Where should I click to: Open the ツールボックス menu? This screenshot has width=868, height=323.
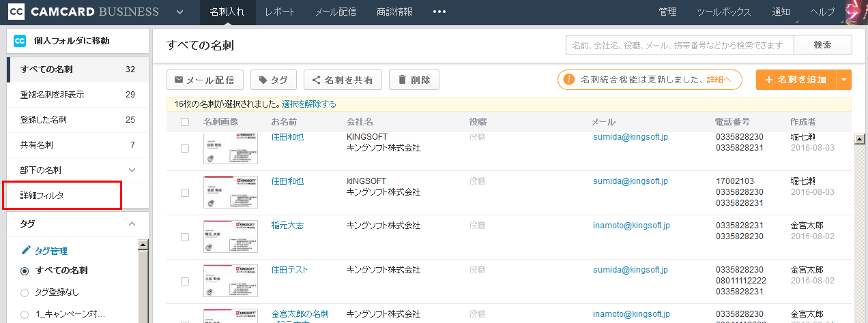[724, 12]
